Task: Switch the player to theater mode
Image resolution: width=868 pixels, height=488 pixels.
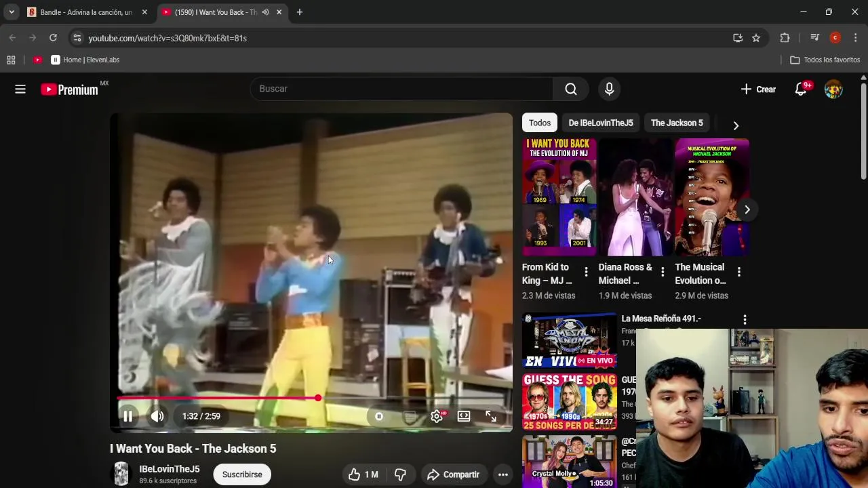Action: click(x=464, y=416)
